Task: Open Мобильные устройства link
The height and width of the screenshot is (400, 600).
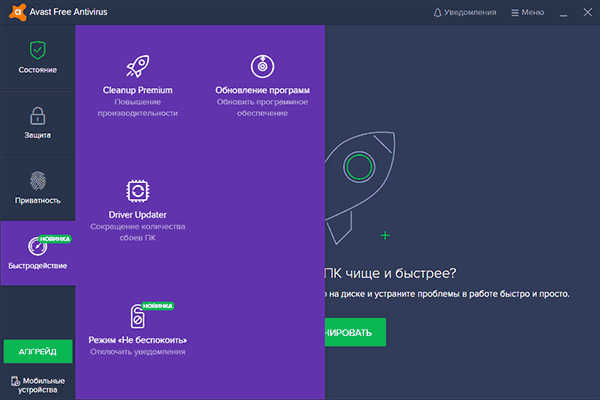Action: (x=38, y=385)
